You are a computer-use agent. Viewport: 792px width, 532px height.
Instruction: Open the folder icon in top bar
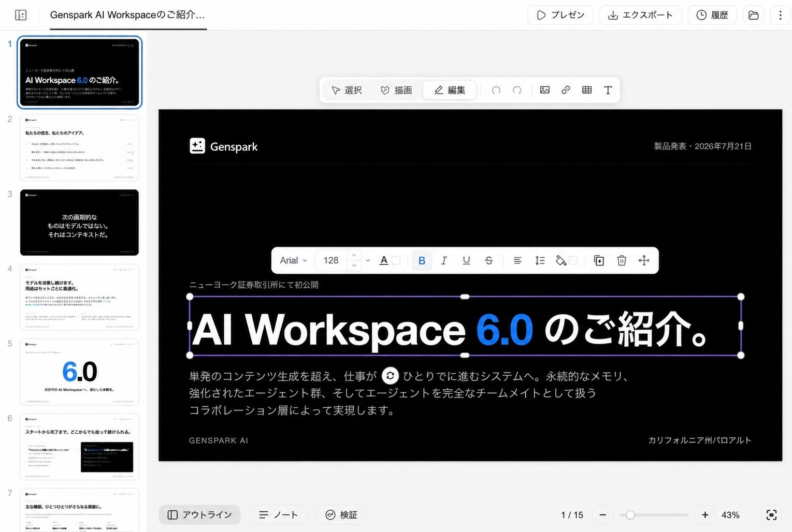(754, 15)
